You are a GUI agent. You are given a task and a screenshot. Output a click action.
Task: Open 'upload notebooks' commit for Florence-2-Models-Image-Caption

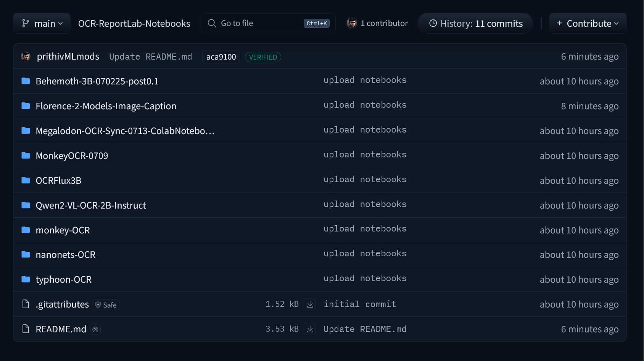coord(365,105)
